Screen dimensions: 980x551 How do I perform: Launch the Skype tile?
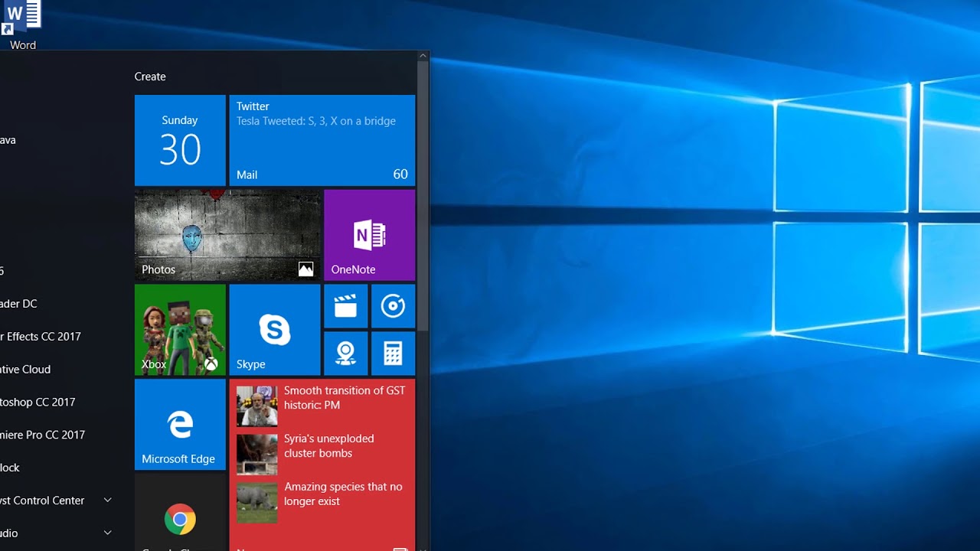pos(275,330)
